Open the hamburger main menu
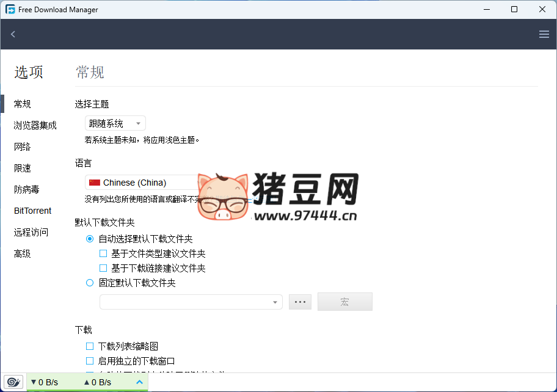This screenshot has height=392, width=557. [x=544, y=34]
